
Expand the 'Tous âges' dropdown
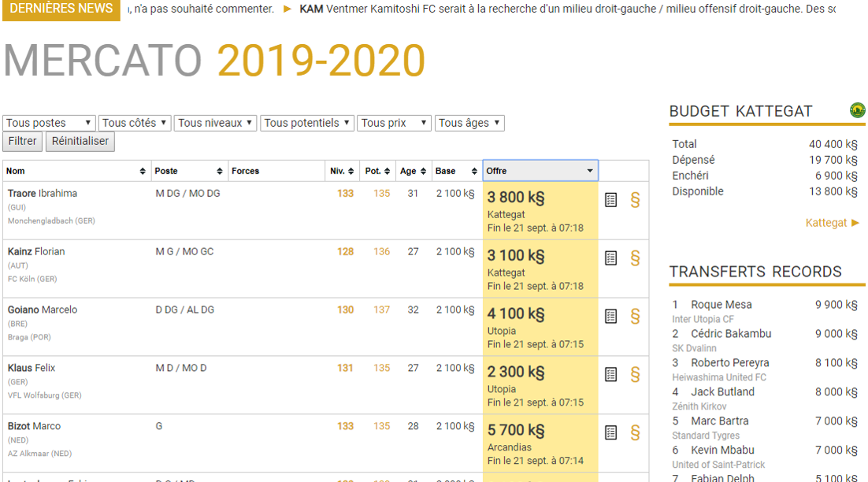(469, 123)
